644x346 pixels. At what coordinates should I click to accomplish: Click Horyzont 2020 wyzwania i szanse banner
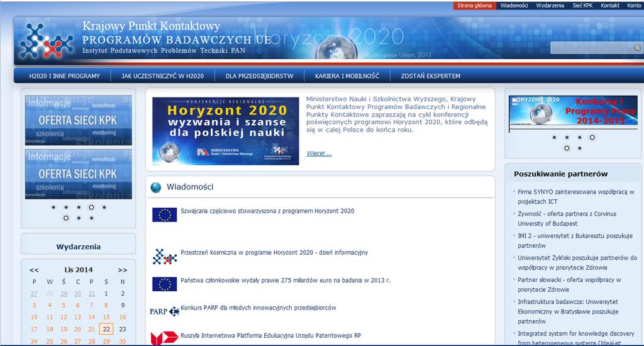tap(226, 131)
